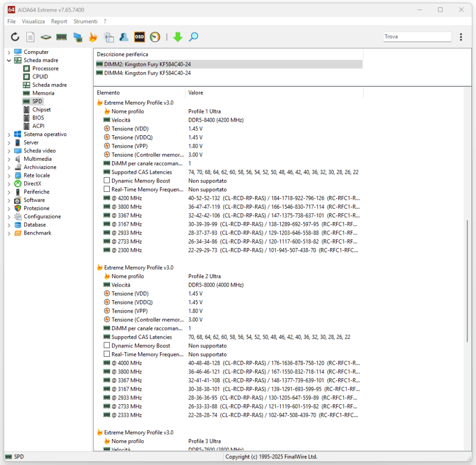Click the gear with checklist toolbar icon
This screenshot has width=476, height=465.
pos(109,37)
